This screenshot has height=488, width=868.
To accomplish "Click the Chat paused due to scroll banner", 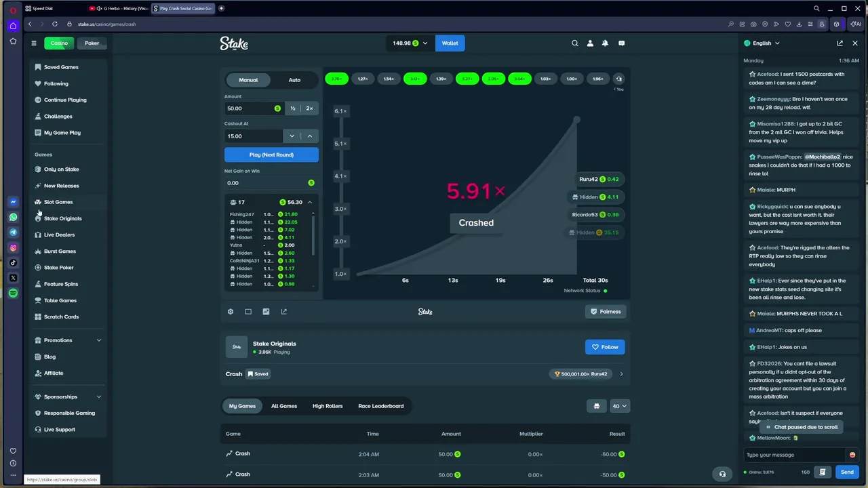I will pyautogui.click(x=802, y=427).
